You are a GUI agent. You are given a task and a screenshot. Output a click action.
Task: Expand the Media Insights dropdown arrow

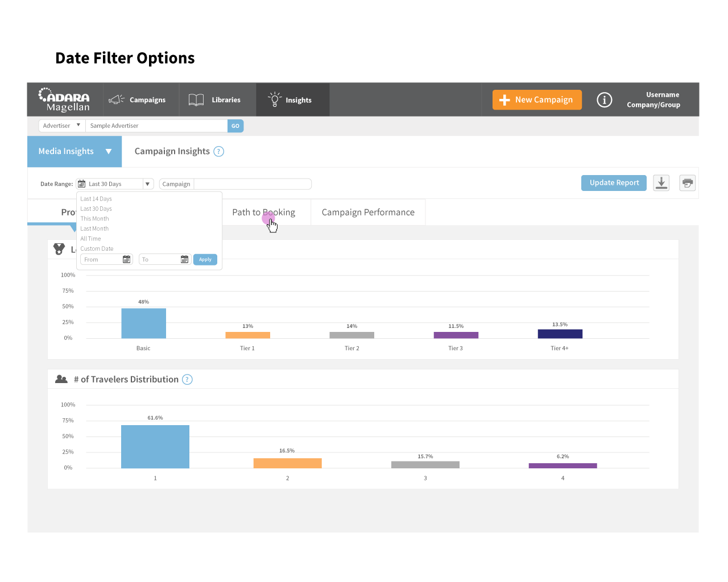pos(109,151)
